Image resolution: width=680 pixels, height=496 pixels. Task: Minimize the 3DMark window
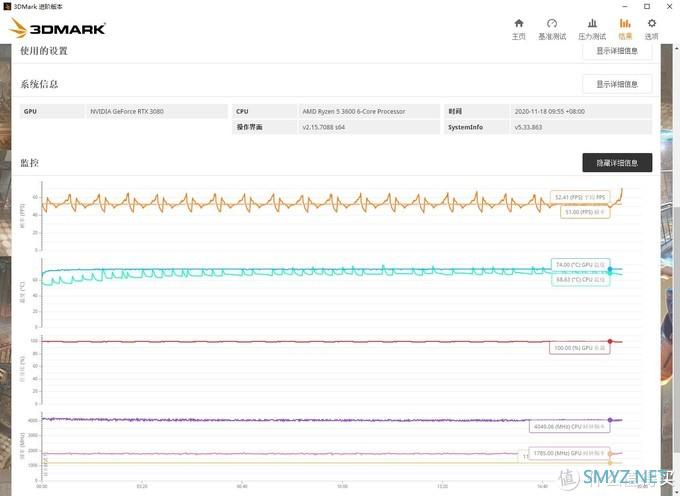click(625, 7)
